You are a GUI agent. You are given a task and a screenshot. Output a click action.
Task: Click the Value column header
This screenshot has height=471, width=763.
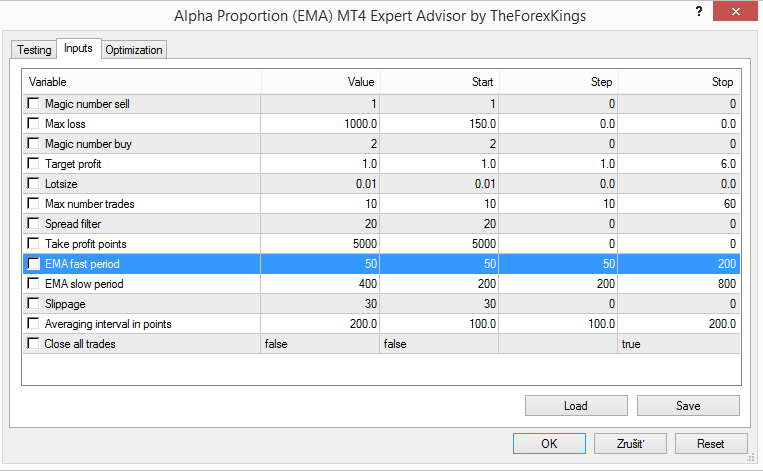click(x=320, y=82)
